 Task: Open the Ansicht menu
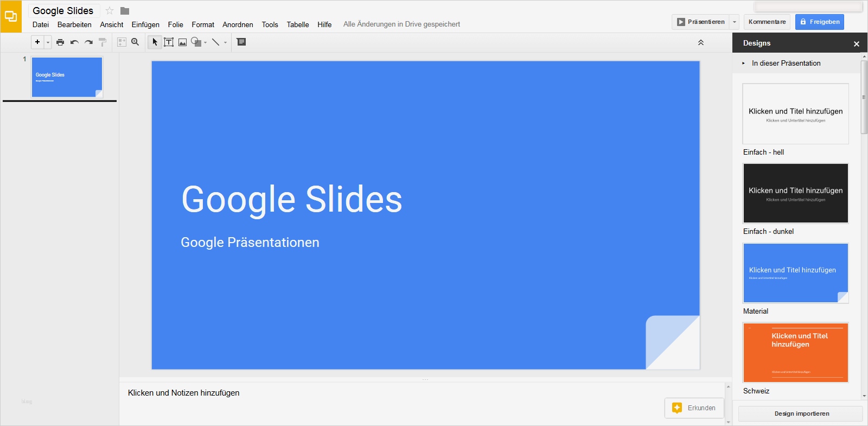[x=112, y=24]
